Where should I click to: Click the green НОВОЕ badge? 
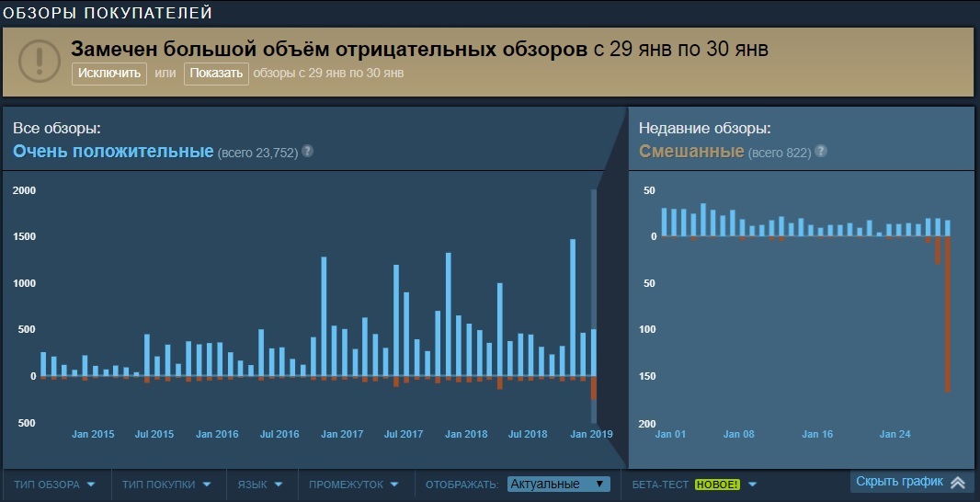click(x=717, y=484)
